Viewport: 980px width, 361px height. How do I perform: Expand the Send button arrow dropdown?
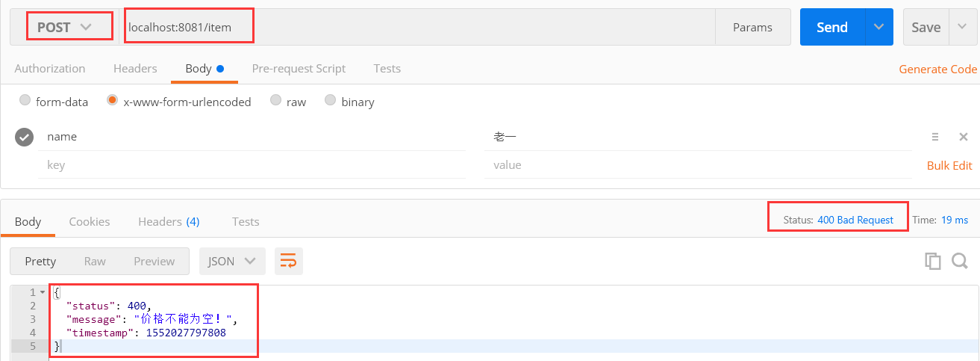[878, 27]
